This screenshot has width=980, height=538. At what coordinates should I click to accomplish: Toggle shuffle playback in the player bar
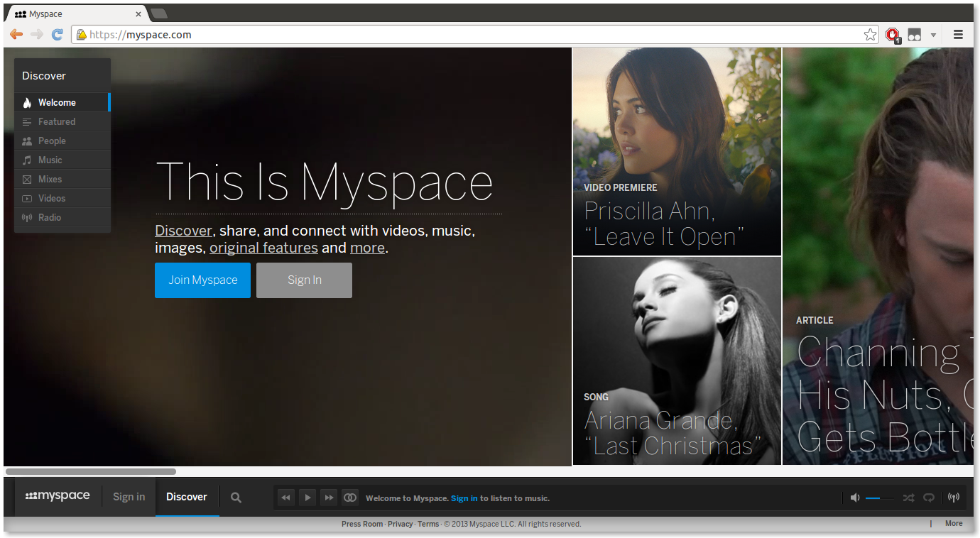click(x=908, y=498)
